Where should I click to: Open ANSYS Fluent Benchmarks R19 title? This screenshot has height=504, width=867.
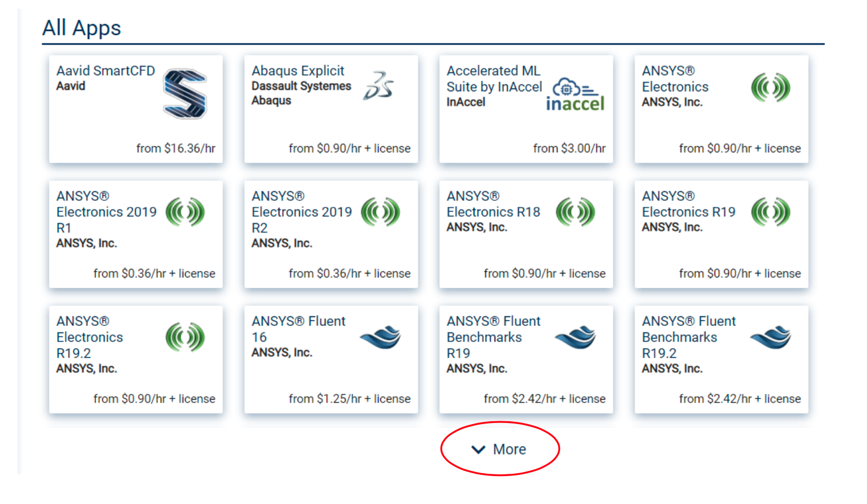click(493, 337)
